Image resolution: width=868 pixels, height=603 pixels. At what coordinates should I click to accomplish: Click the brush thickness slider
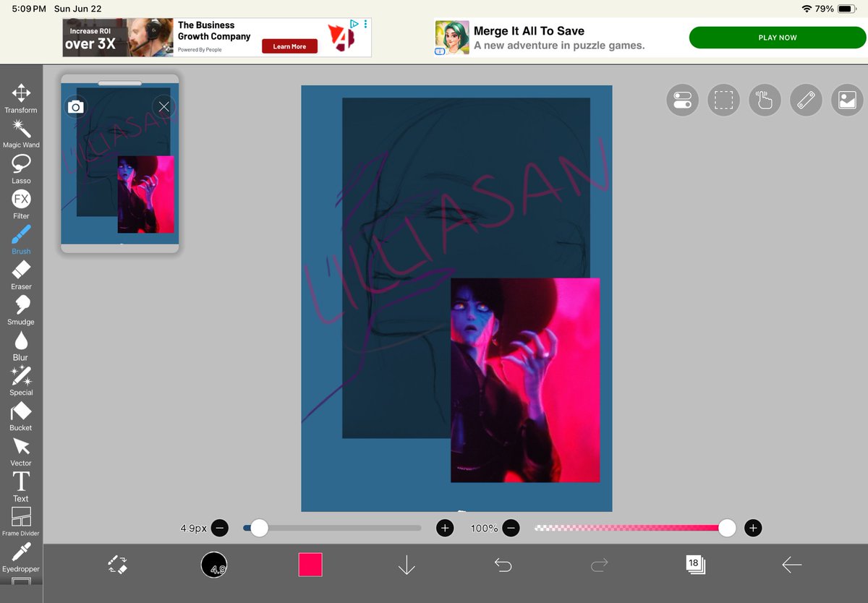pos(332,528)
